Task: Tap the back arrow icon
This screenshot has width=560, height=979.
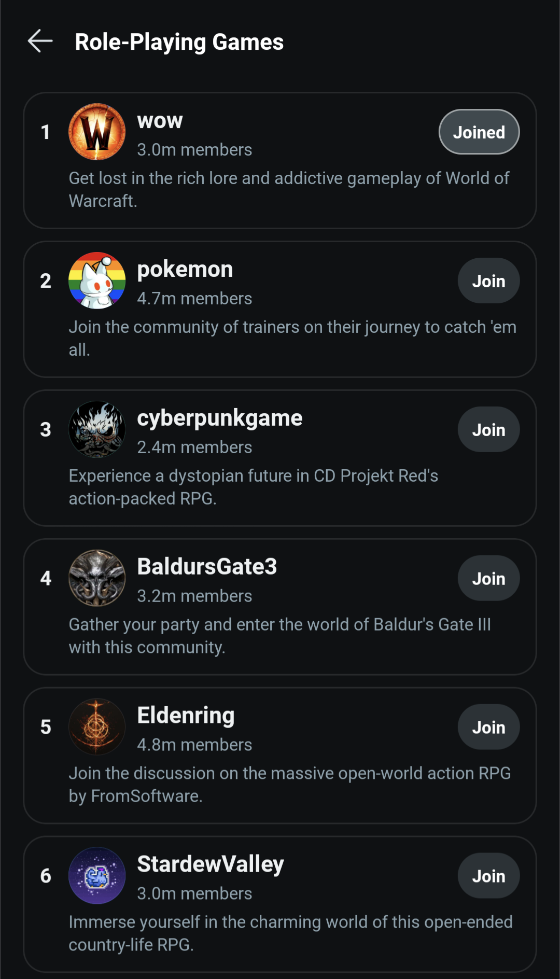Action: click(x=40, y=41)
